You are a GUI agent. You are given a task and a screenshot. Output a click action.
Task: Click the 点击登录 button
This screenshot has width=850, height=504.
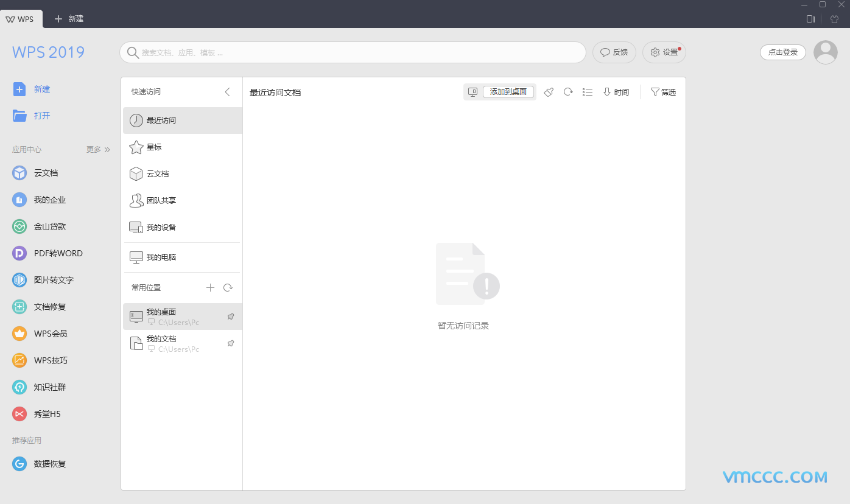click(782, 52)
